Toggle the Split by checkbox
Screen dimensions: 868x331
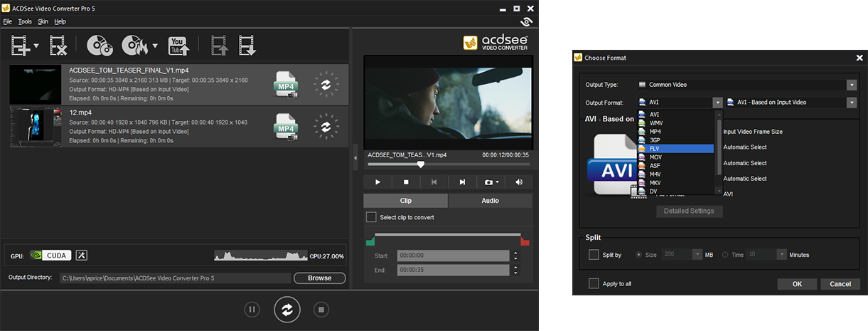pyautogui.click(x=594, y=255)
